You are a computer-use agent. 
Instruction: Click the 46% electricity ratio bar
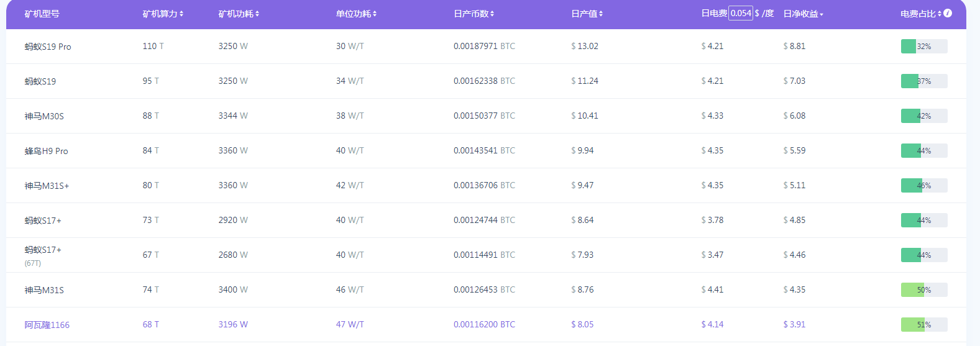pyautogui.click(x=924, y=185)
